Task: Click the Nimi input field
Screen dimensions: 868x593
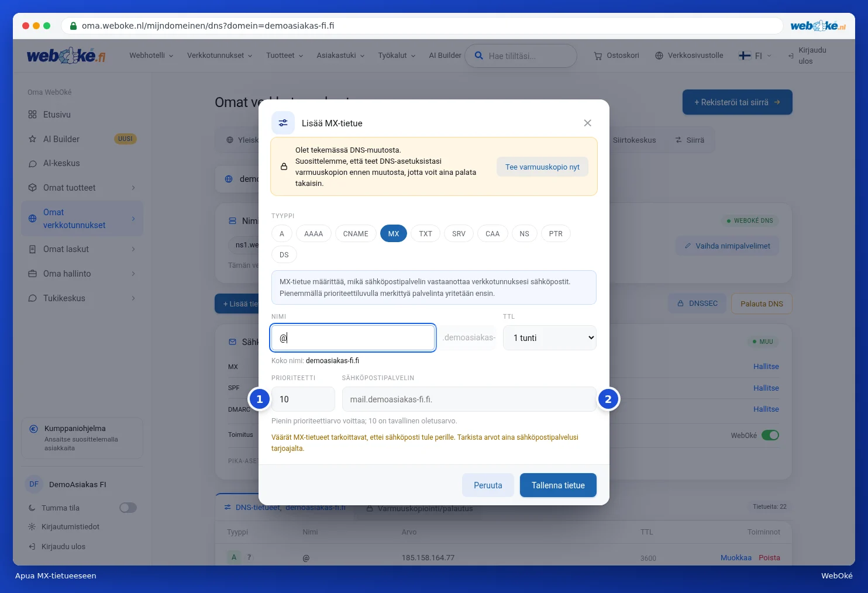Action: point(353,338)
